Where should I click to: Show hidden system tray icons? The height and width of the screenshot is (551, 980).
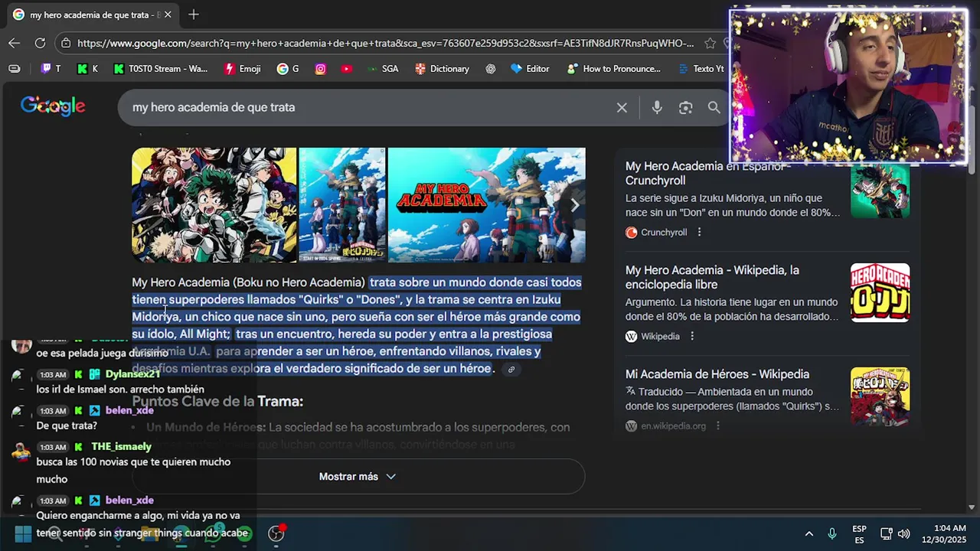(x=808, y=533)
